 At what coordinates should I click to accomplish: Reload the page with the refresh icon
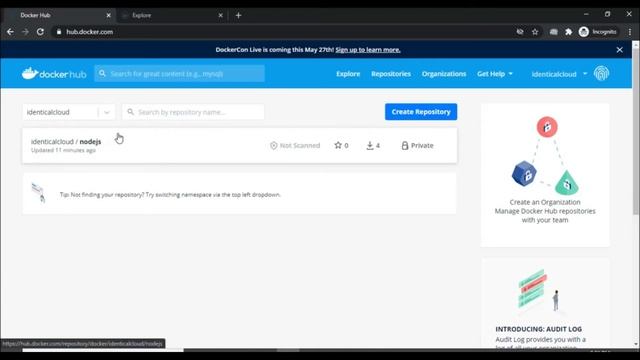point(40,32)
